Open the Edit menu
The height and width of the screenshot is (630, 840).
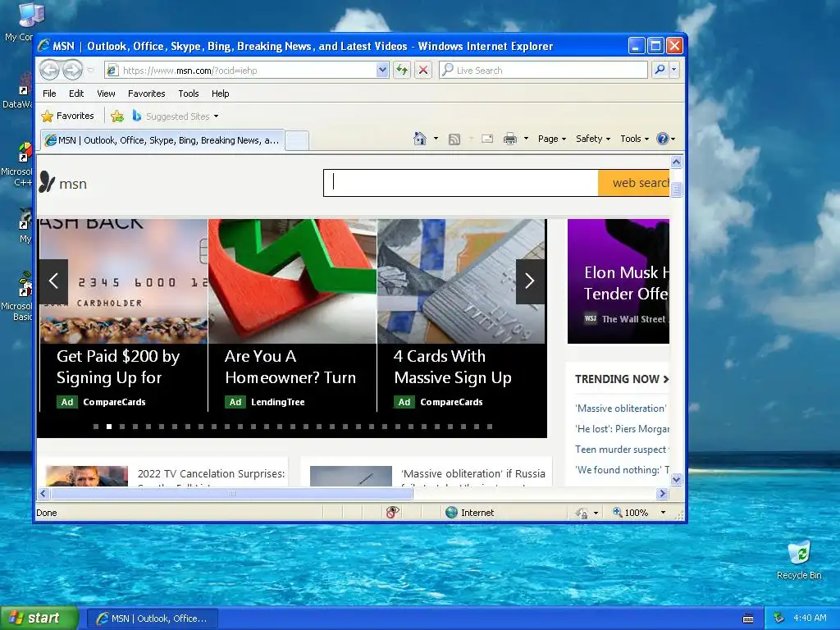76,94
